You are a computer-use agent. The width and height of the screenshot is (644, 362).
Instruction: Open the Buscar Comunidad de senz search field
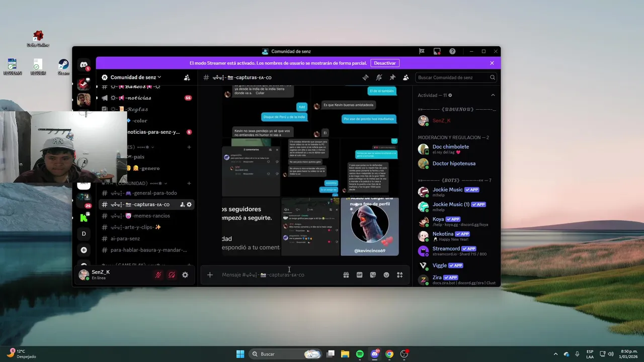[456, 77]
